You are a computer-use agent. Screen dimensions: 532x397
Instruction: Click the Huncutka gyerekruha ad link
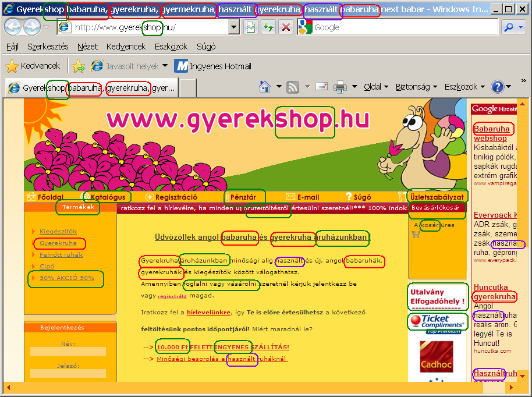pyautogui.click(x=495, y=292)
